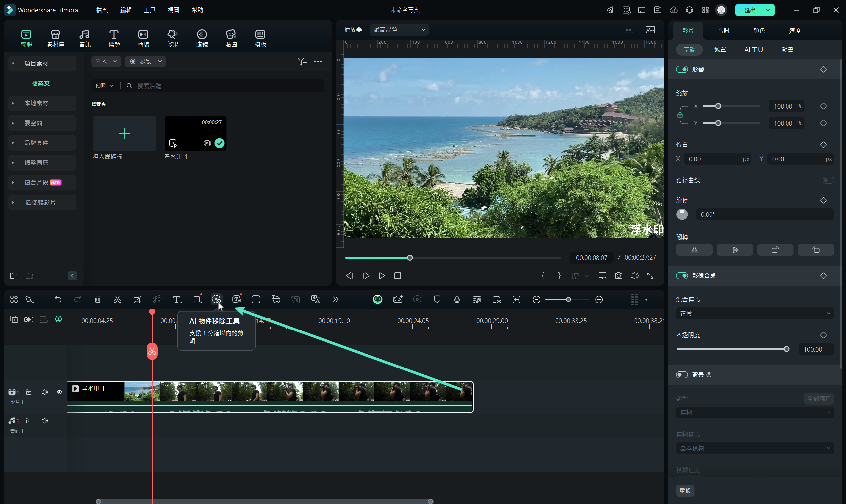The image size is (846, 504).
Task: Click the 重設 reset button
Action: [x=685, y=490]
